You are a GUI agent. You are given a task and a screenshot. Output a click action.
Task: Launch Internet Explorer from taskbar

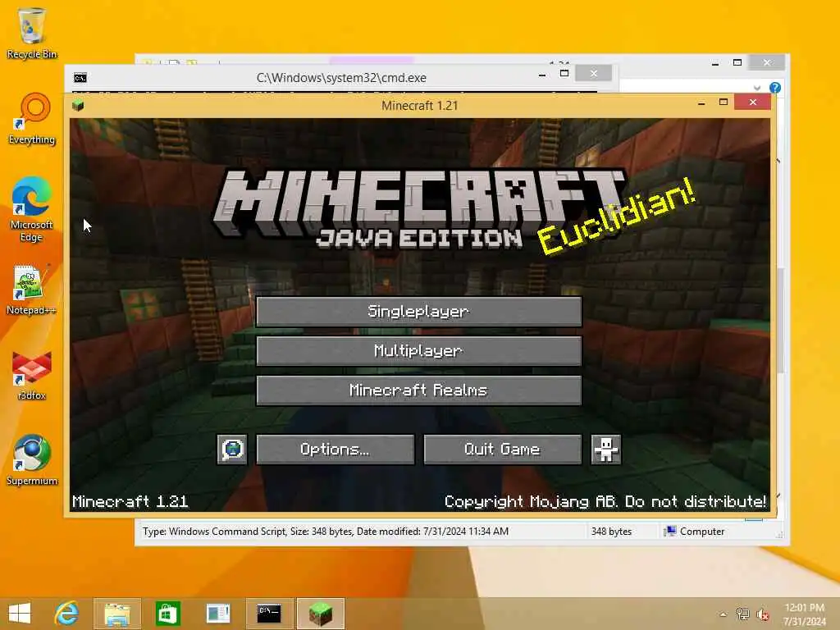tap(66, 614)
